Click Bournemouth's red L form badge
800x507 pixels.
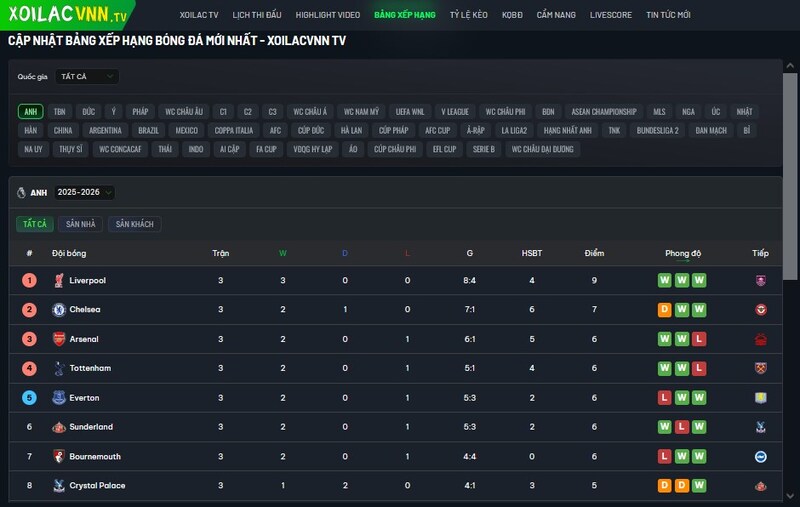[x=664, y=457]
